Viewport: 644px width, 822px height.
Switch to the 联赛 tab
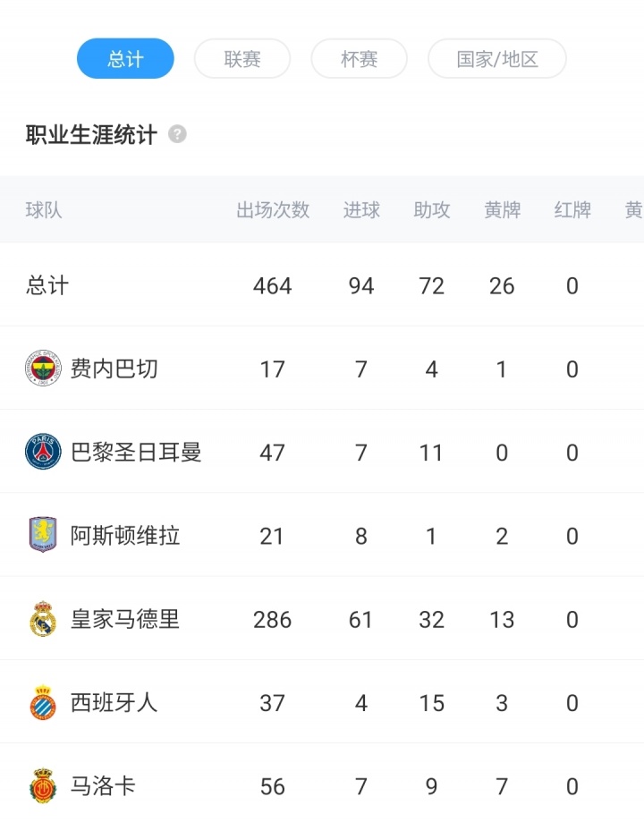coord(242,59)
